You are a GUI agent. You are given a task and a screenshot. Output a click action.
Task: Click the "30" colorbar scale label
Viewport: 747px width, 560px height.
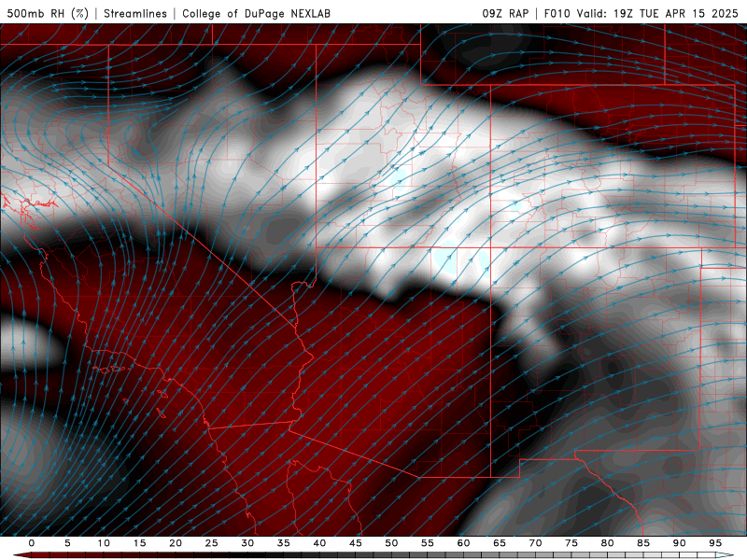click(x=247, y=543)
